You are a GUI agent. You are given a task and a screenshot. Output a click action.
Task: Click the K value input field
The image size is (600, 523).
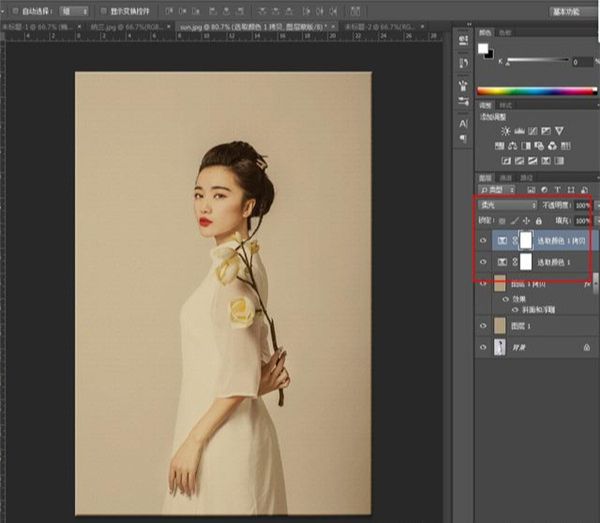pos(582,62)
